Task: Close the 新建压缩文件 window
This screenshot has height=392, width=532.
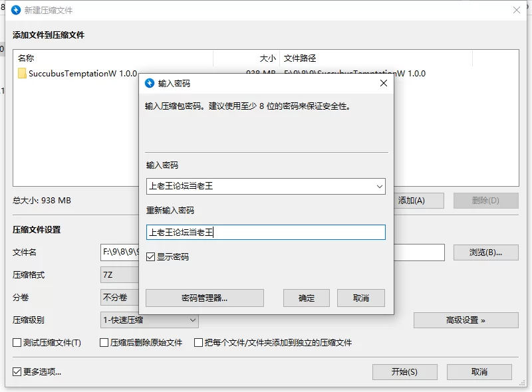Action: click(517, 10)
